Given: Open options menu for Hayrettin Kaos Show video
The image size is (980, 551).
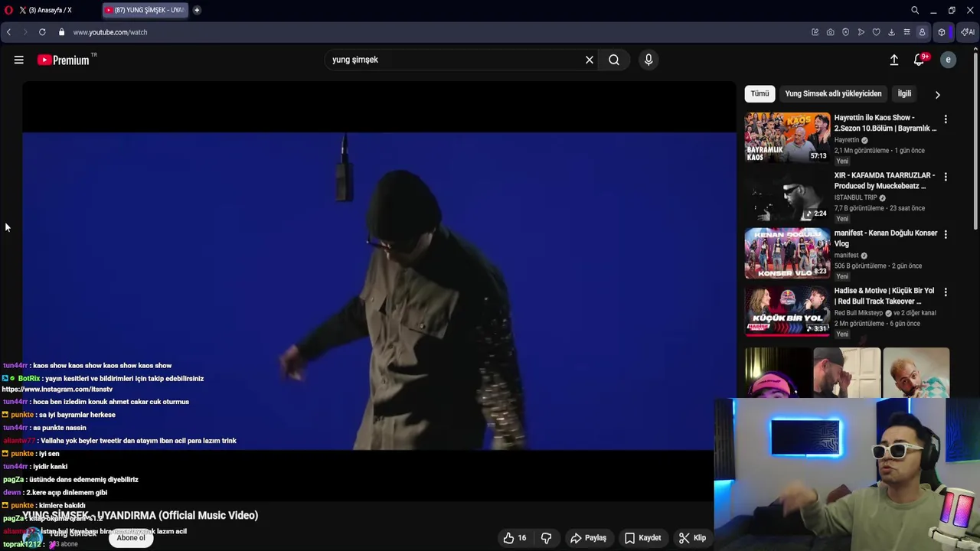Looking at the screenshot, I should (946, 119).
